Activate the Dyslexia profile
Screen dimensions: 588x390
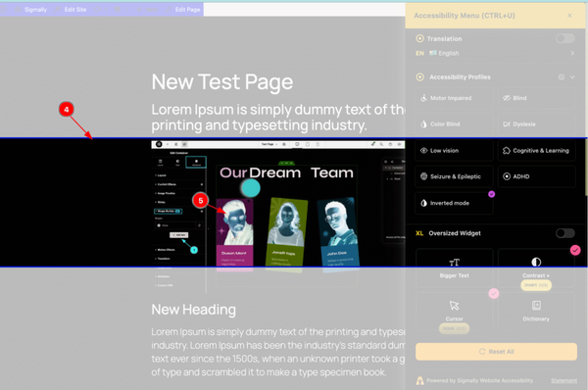[x=536, y=124]
